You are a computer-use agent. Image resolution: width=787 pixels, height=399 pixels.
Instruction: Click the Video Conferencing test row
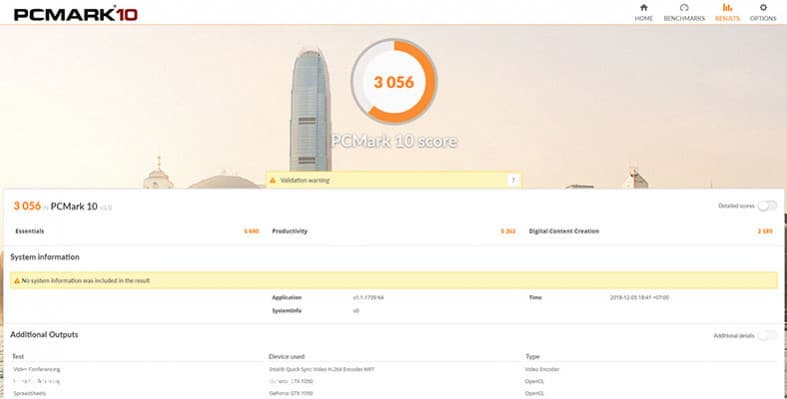pos(37,369)
